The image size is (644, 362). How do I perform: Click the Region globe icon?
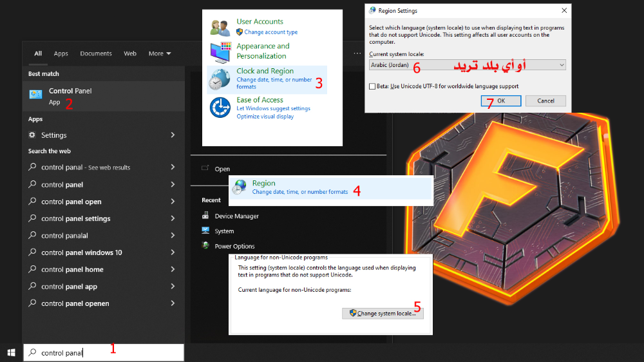click(240, 187)
